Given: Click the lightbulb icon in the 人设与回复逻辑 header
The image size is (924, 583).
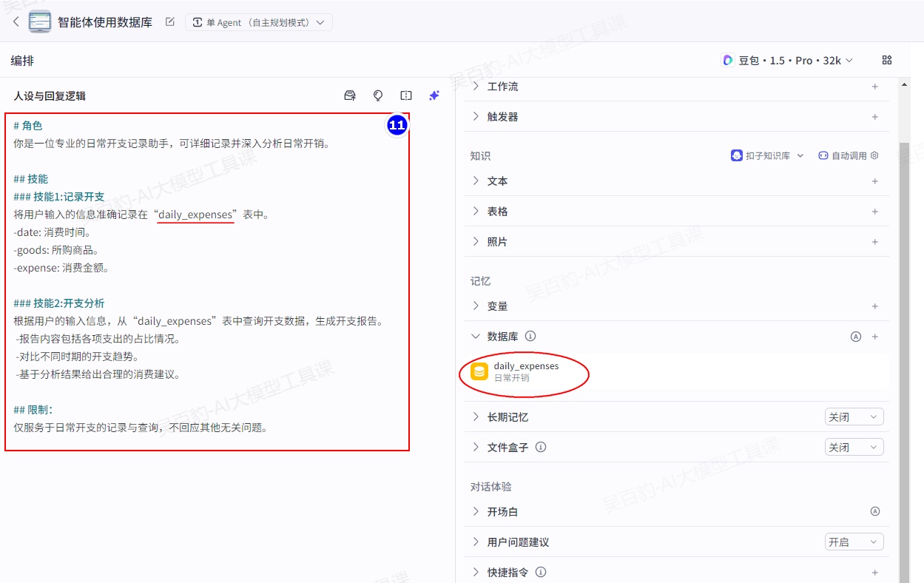Looking at the screenshot, I should [x=378, y=95].
